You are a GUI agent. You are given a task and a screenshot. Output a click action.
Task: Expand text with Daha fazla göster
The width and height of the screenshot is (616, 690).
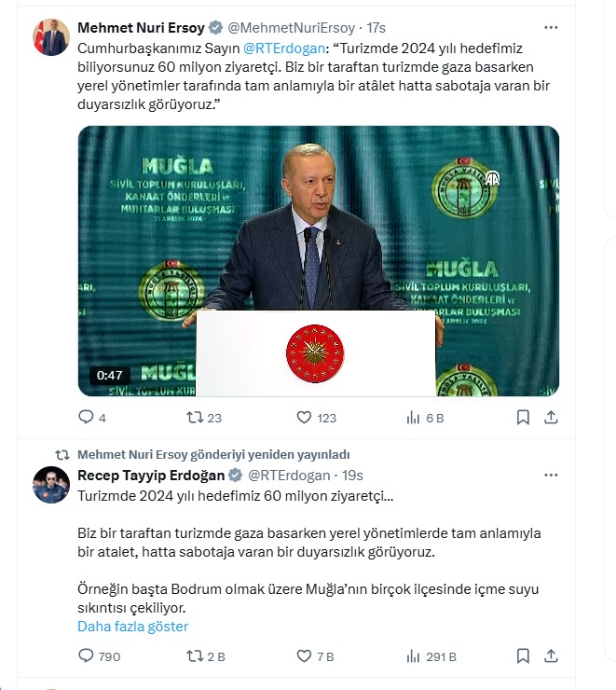pos(132,627)
